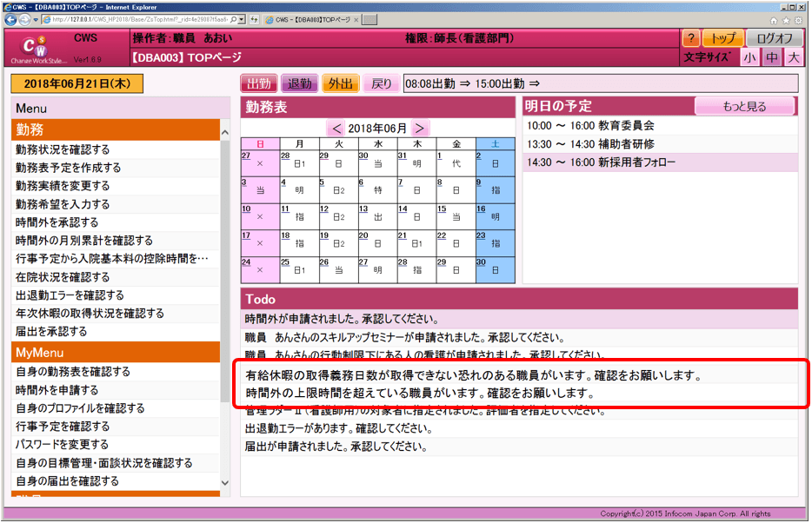The width and height of the screenshot is (812, 523).
Task: Go to next month in calendar
Action: tap(420, 128)
